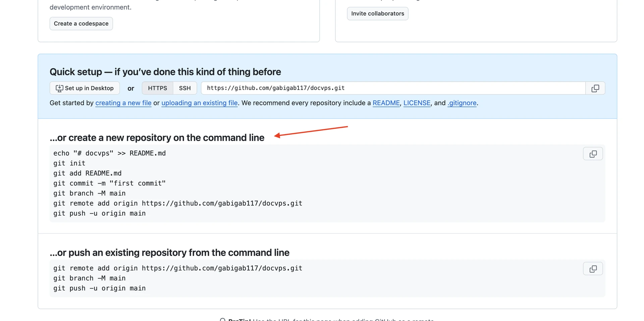This screenshot has width=644, height=321.
Task: Focus the repository URL text field
Action: [392, 88]
